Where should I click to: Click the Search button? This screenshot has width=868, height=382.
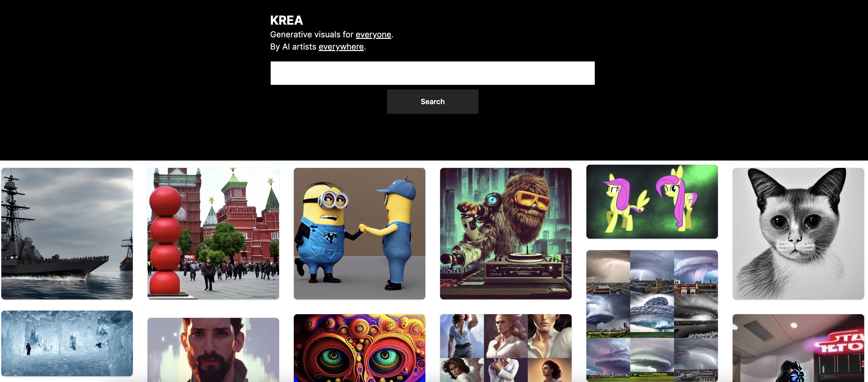(432, 101)
